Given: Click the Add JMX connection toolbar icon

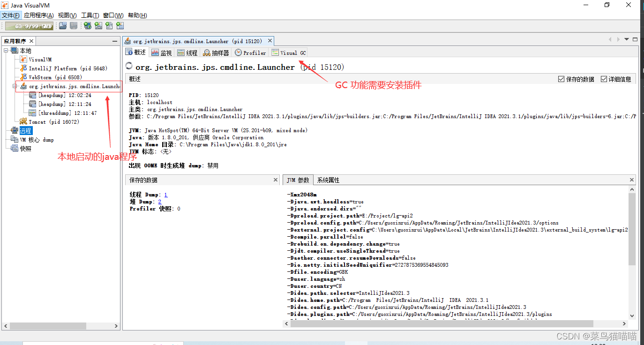Looking at the screenshot, I should (98, 26).
